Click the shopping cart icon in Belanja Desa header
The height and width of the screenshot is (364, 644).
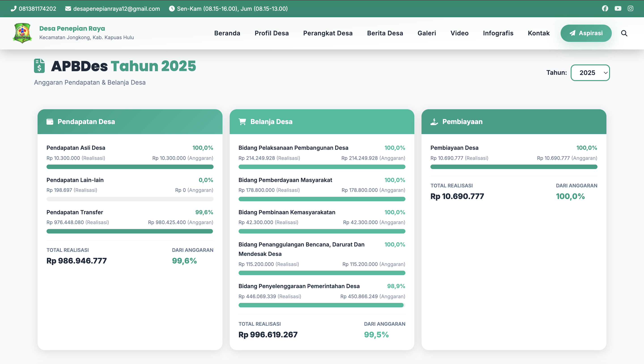point(242,122)
